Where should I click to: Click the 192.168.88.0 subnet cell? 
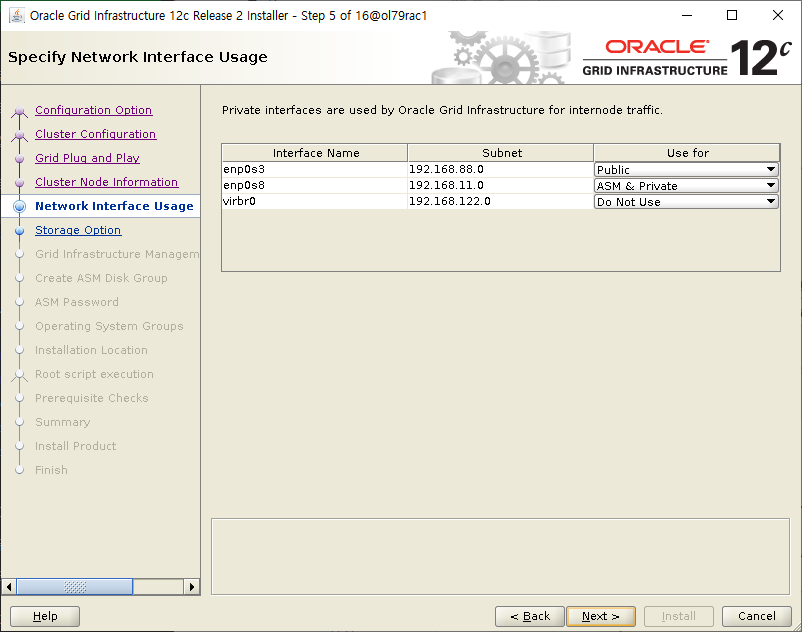pyautogui.click(x=501, y=169)
